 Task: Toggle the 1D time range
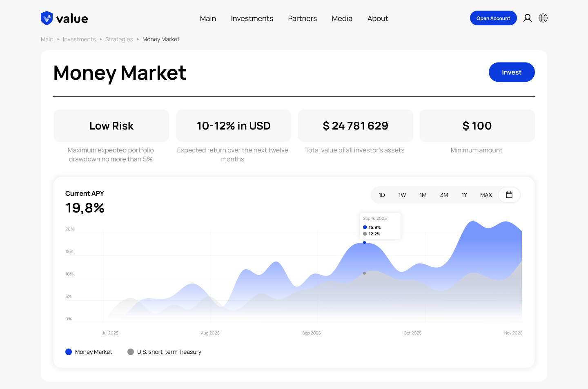[382, 195]
